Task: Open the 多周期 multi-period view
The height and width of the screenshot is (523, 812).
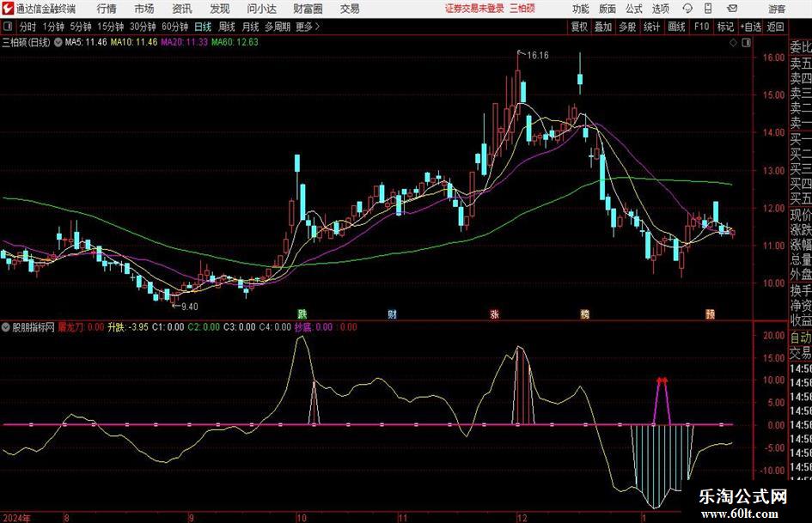Action: click(x=278, y=27)
